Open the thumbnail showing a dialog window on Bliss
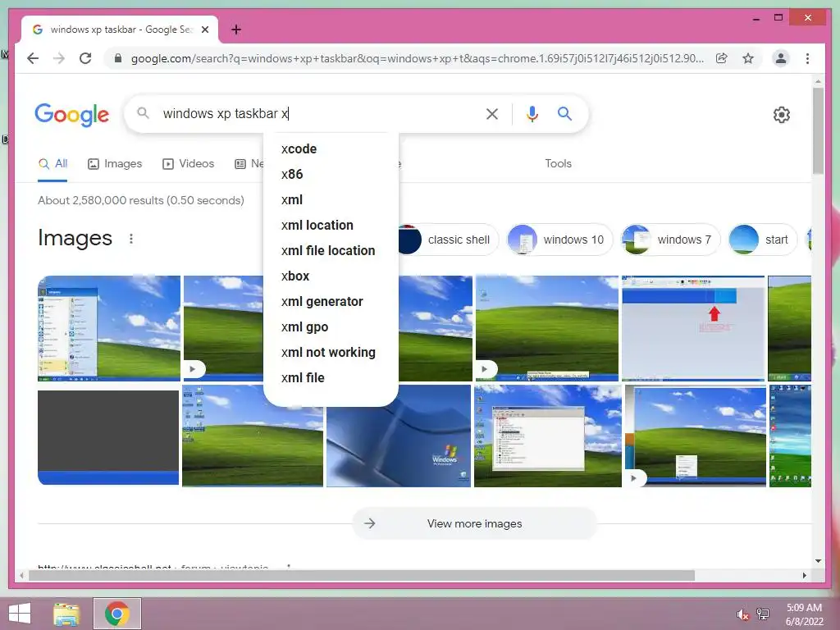The width and height of the screenshot is (840, 630). 547,436
